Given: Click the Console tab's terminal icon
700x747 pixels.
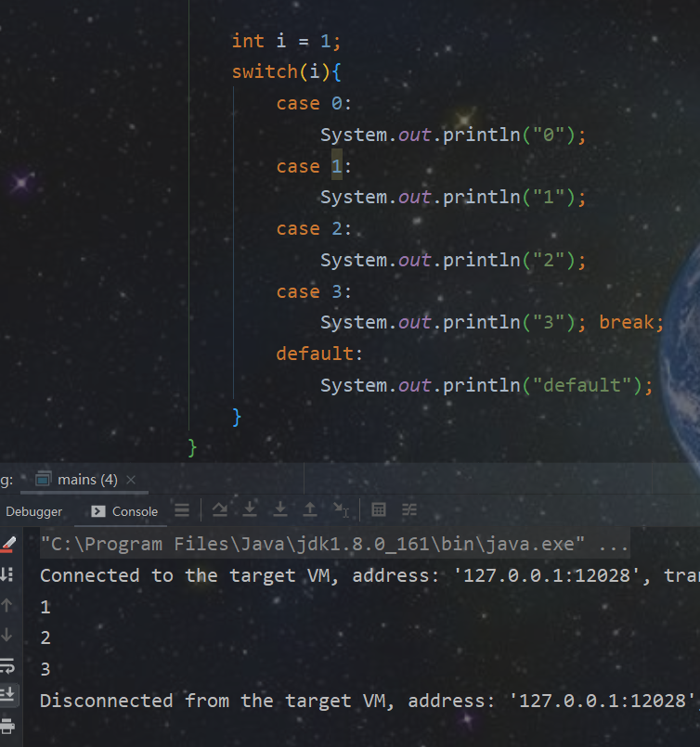Looking at the screenshot, I should pos(98,511).
